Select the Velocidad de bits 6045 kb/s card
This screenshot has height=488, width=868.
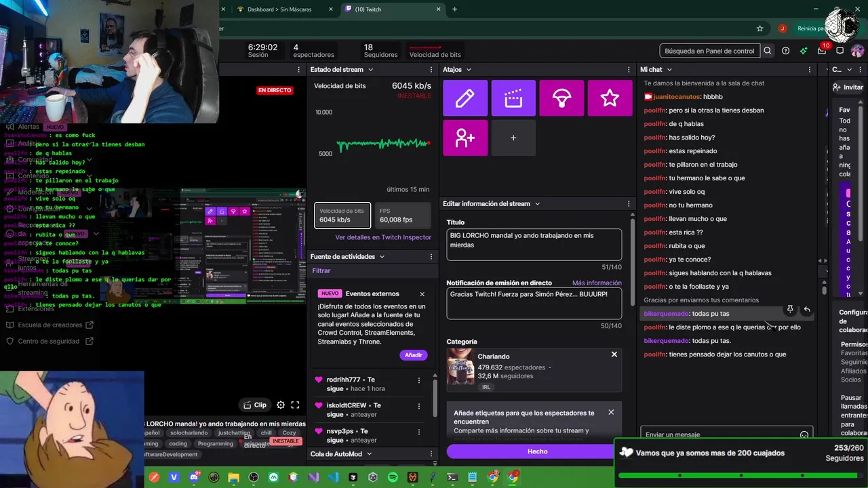pyautogui.click(x=343, y=216)
